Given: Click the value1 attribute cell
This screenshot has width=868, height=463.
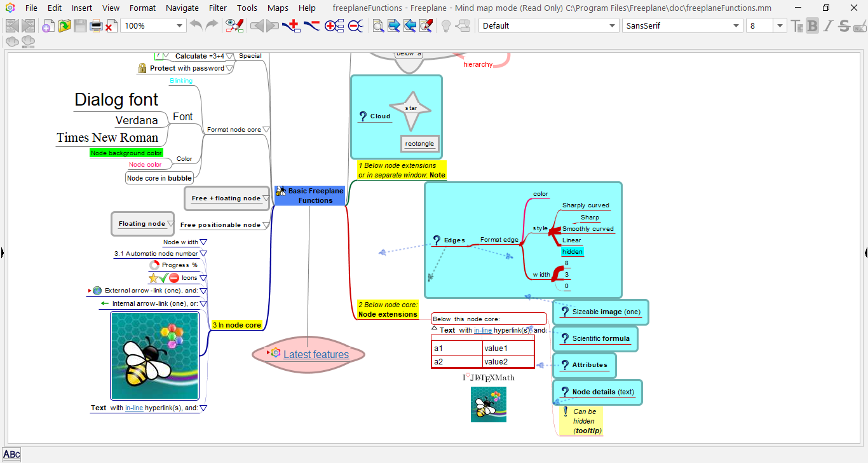Looking at the screenshot, I should click(x=508, y=349).
